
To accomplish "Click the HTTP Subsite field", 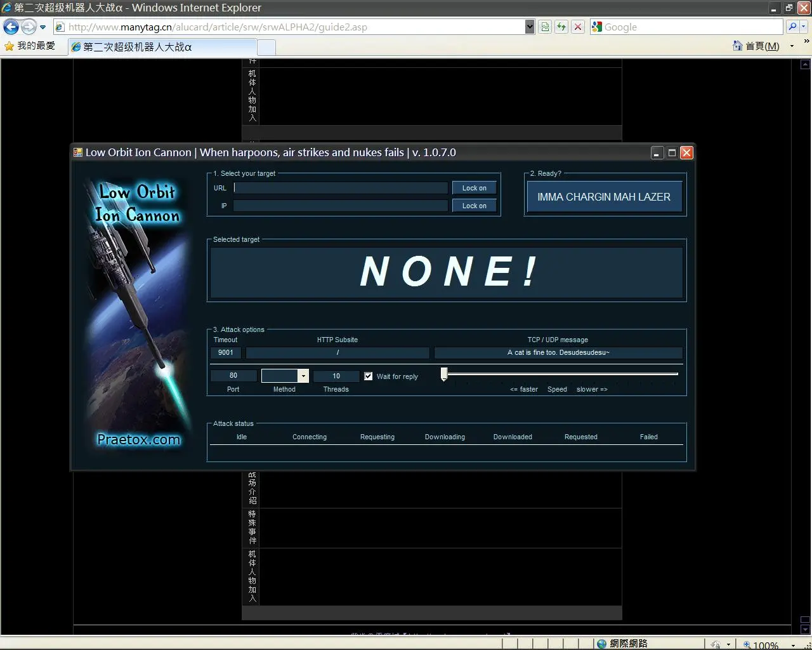I will click(x=337, y=352).
